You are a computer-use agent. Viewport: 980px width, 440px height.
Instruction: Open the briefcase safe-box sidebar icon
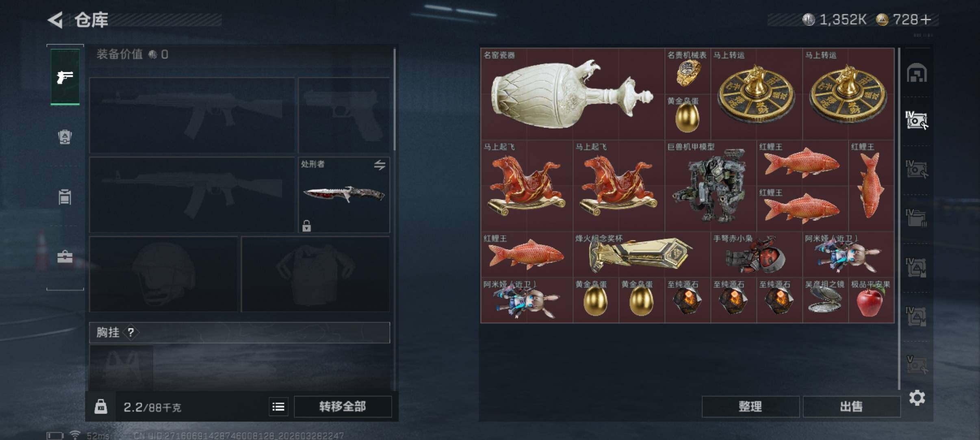point(65,257)
